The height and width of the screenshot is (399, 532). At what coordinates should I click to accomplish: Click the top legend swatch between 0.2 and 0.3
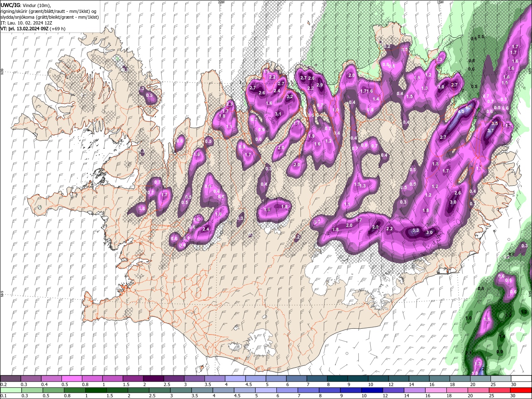tap(10, 379)
